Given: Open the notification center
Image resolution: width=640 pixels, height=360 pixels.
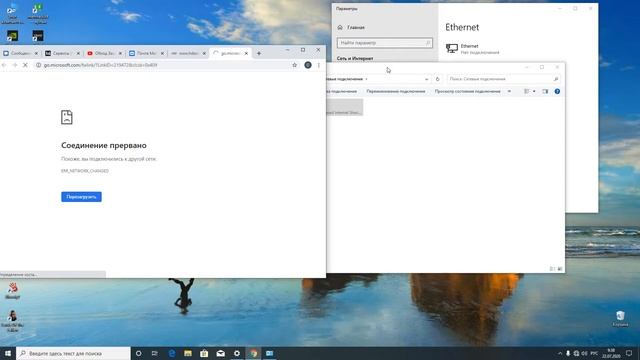Looking at the screenshot, I should (x=629, y=353).
